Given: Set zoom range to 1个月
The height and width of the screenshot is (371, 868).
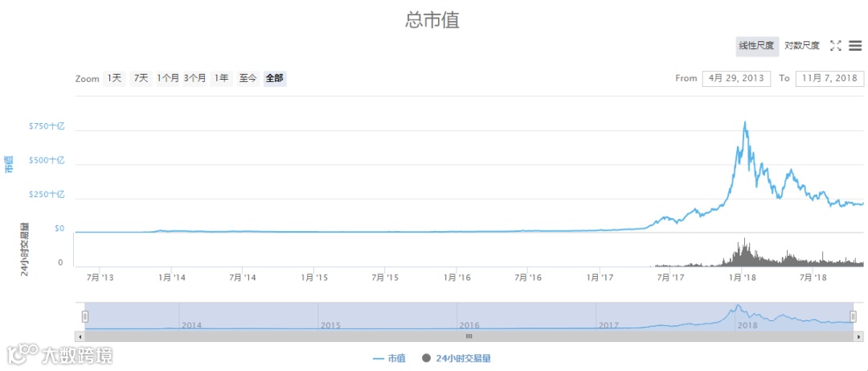Looking at the screenshot, I should (168, 78).
